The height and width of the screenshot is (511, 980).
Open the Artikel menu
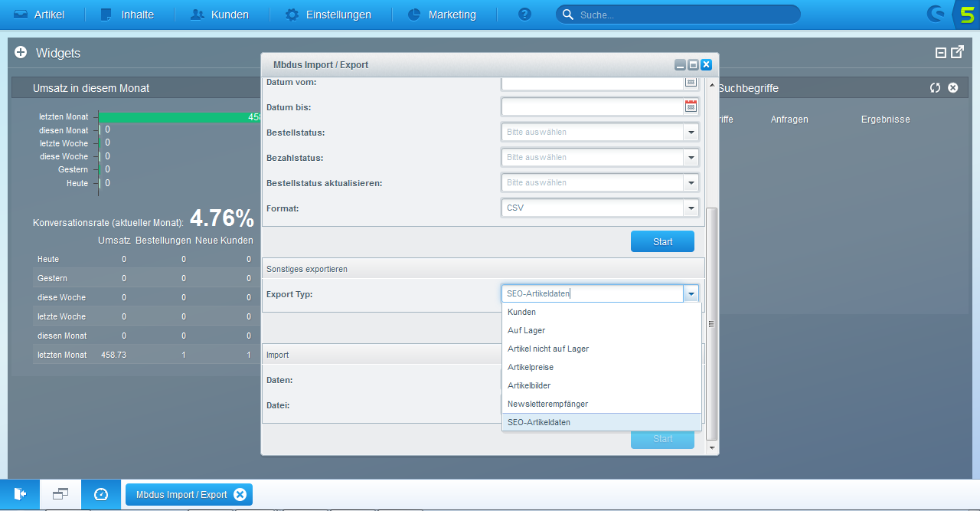[39, 15]
